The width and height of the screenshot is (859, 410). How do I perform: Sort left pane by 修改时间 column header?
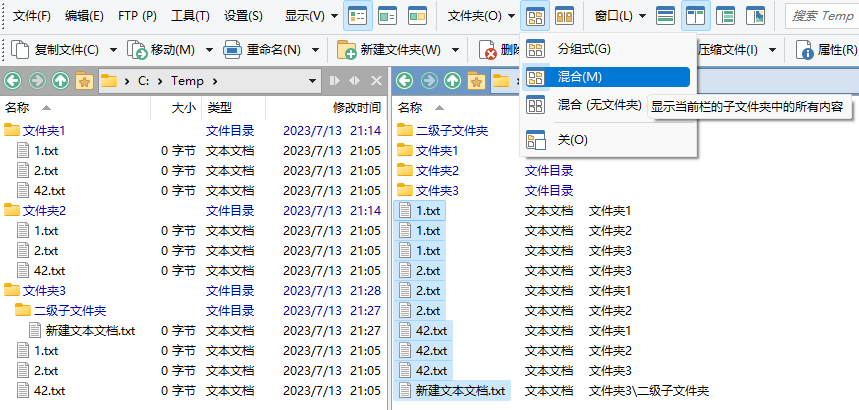coord(356,107)
